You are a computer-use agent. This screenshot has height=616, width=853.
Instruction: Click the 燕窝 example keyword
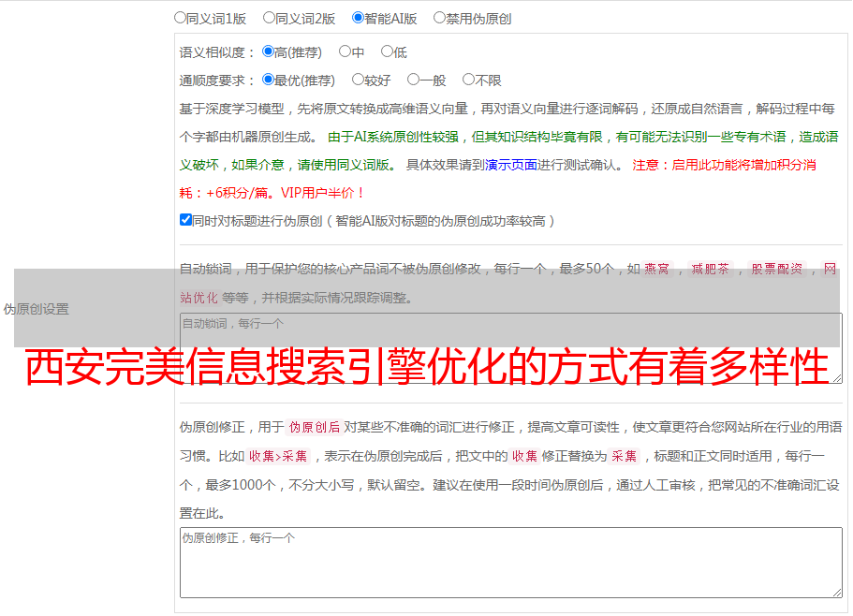[x=656, y=269]
